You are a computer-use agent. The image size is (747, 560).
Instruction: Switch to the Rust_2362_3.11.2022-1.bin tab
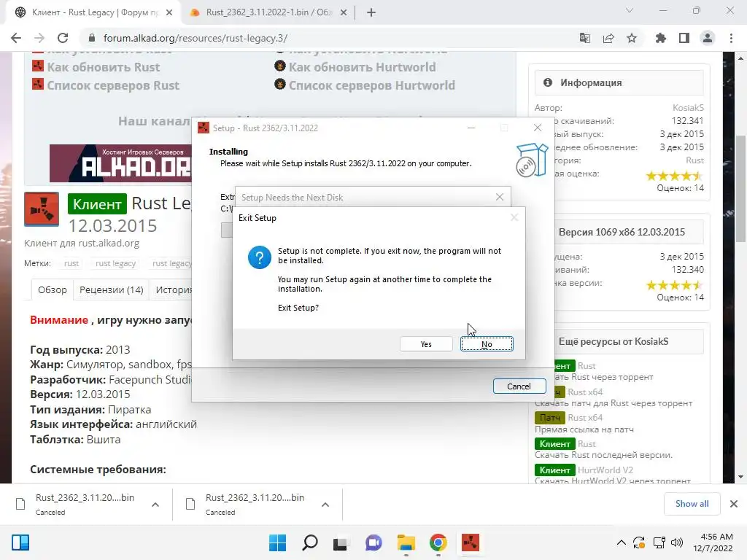[x=267, y=12]
